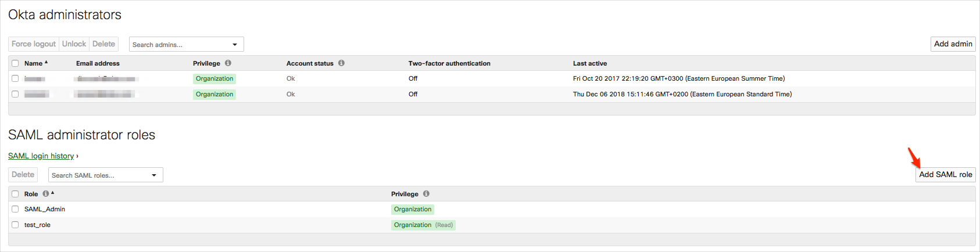This screenshot has height=252, width=980.
Task: Open the SAML login history link
Action: 41,156
